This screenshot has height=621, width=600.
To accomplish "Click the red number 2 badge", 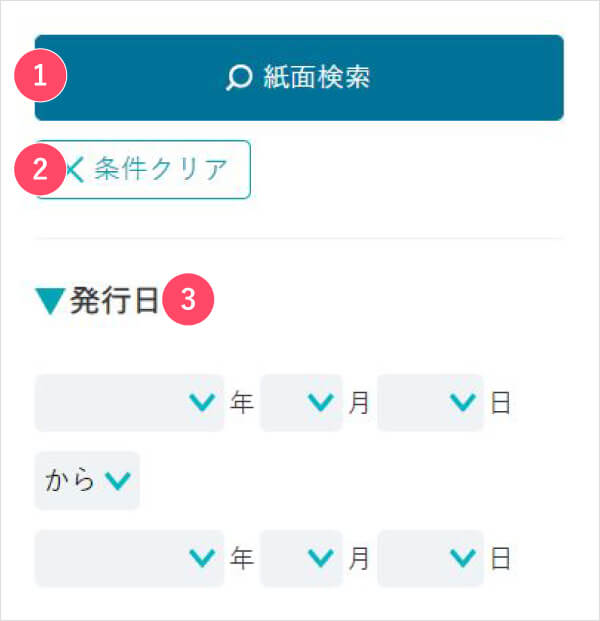I will click(40, 169).
